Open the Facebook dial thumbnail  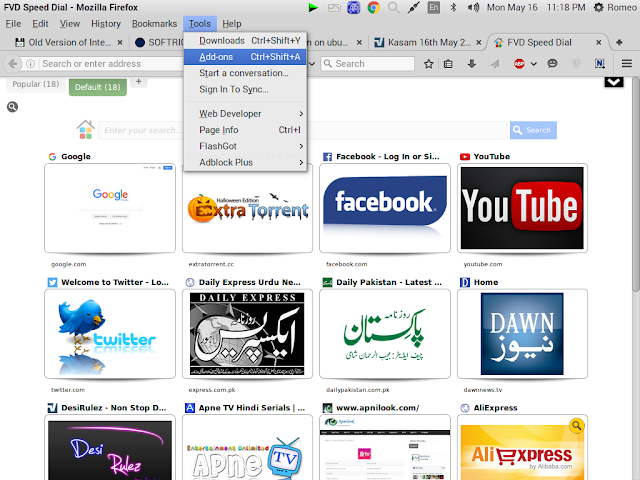tap(385, 208)
